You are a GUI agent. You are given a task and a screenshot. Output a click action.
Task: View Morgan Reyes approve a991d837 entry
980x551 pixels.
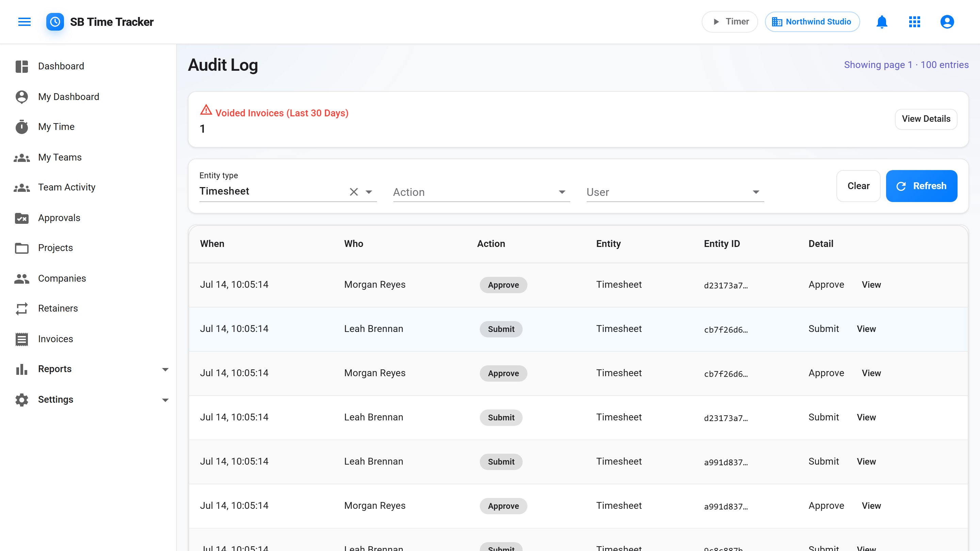pyautogui.click(x=871, y=506)
